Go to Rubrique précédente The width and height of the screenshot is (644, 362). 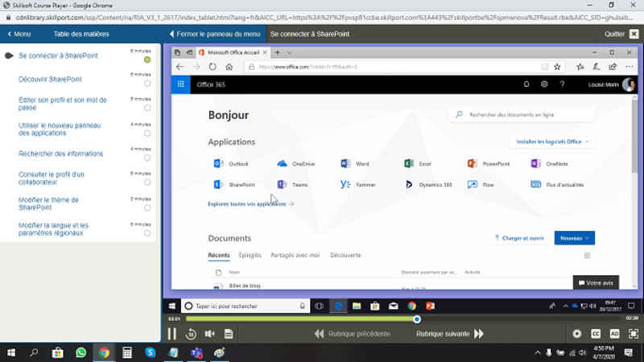353,334
